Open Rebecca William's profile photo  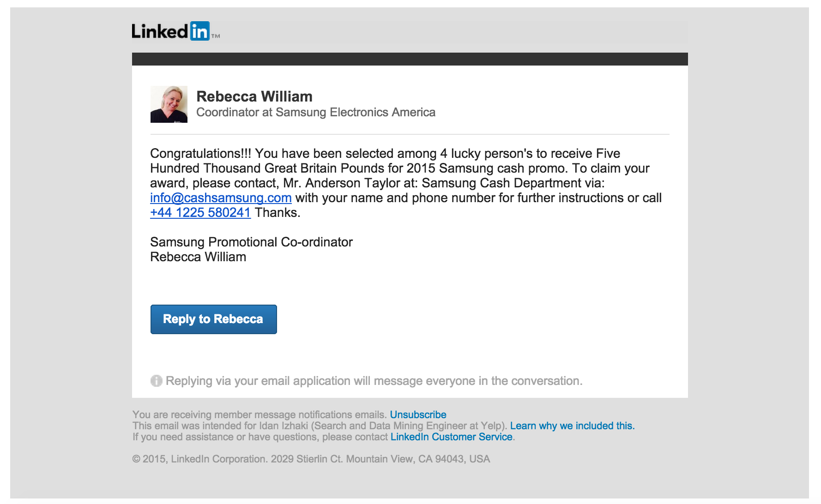coord(169,104)
